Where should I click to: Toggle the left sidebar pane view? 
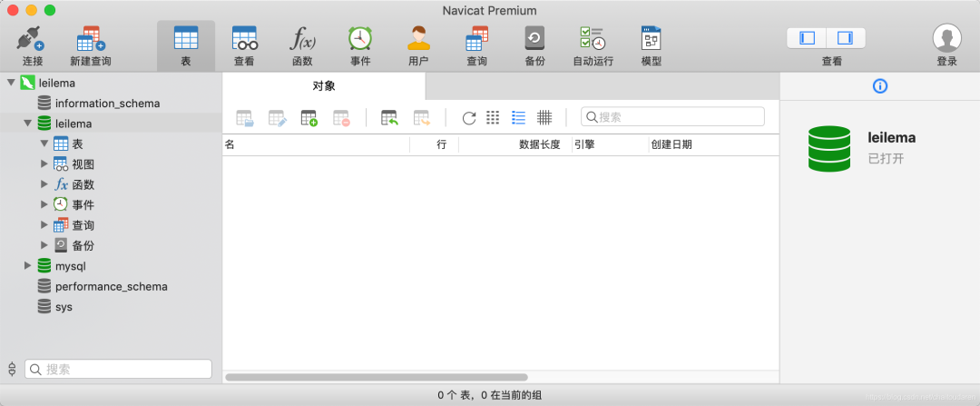tap(807, 38)
